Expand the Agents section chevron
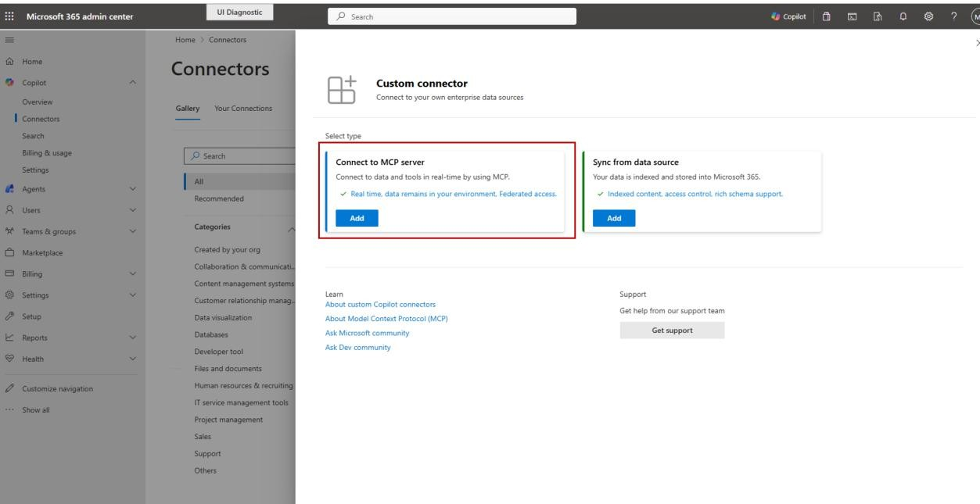This screenshot has width=980, height=504. click(x=132, y=188)
